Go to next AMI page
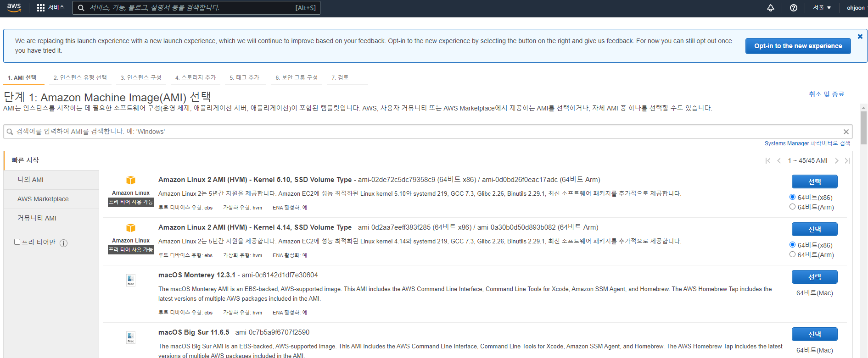868x358 pixels. point(837,160)
